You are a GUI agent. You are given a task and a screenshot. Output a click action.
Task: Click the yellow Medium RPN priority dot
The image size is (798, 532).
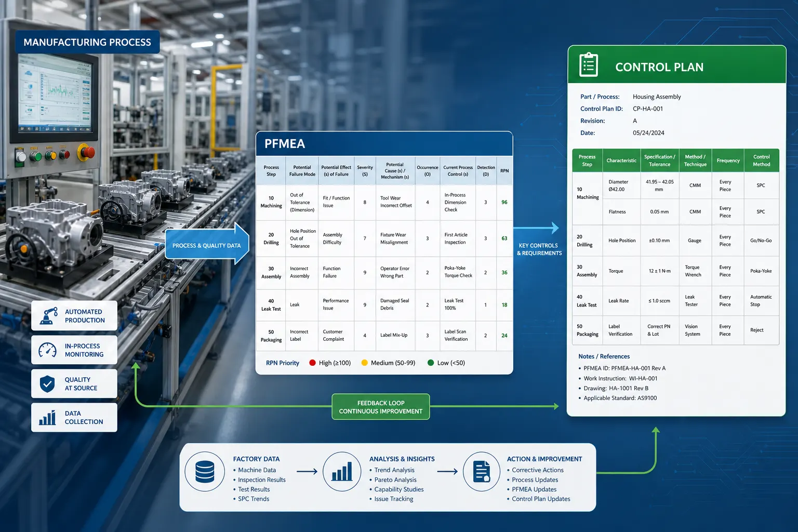(364, 363)
